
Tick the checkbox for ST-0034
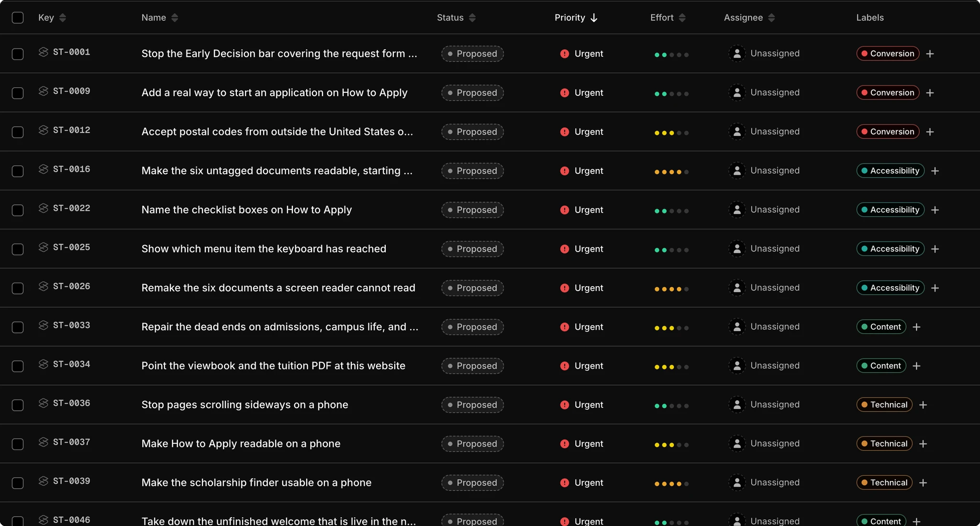coord(18,366)
